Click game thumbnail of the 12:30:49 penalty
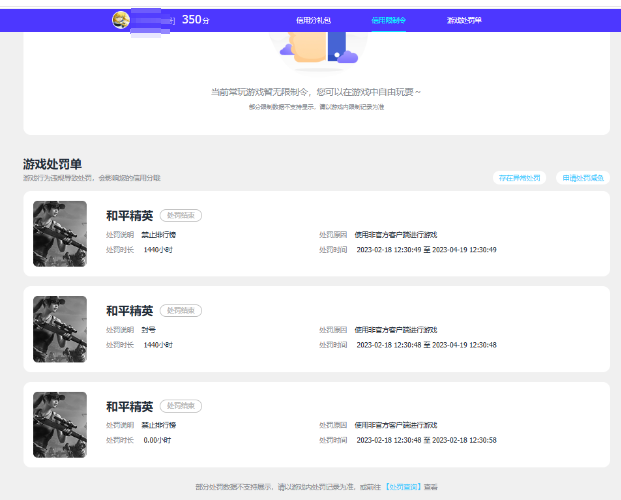This screenshot has width=621, height=500. click(x=60, y=234)
